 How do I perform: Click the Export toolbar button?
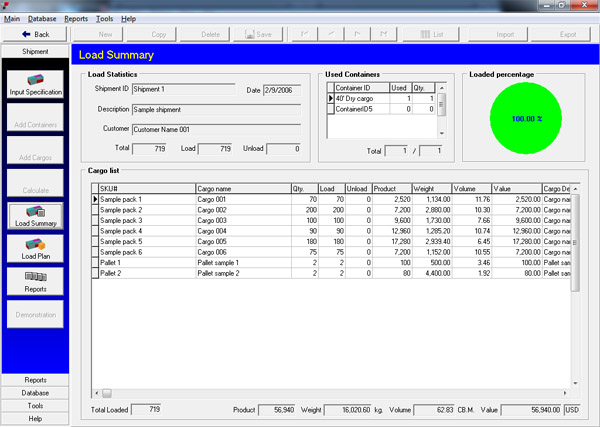tap(562, 34)
